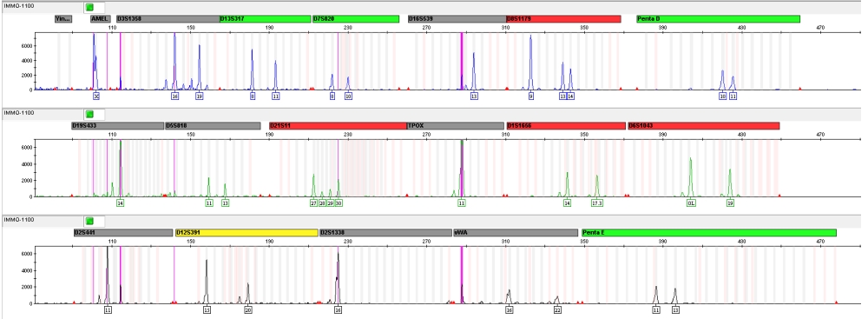Click allele label 28 under D21S11

[x=322, y=203]
